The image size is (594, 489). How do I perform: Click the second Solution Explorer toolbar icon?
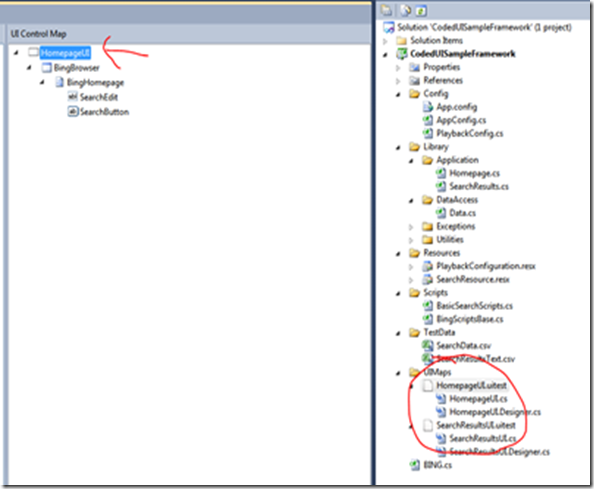(406, 11)
